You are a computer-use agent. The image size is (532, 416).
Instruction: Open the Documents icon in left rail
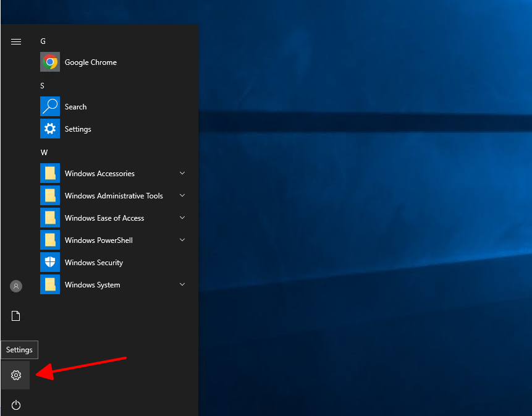[x=16, y=316]
